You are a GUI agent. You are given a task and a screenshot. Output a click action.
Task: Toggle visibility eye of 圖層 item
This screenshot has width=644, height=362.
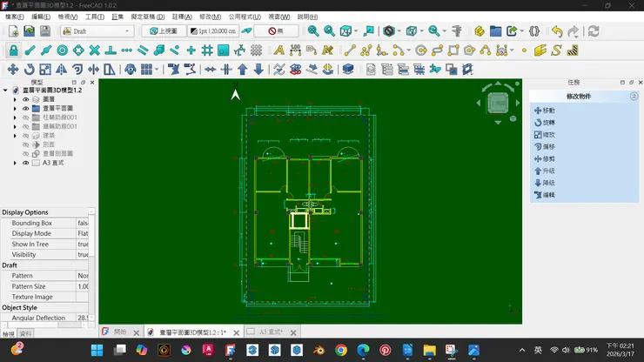click(25, 99)
